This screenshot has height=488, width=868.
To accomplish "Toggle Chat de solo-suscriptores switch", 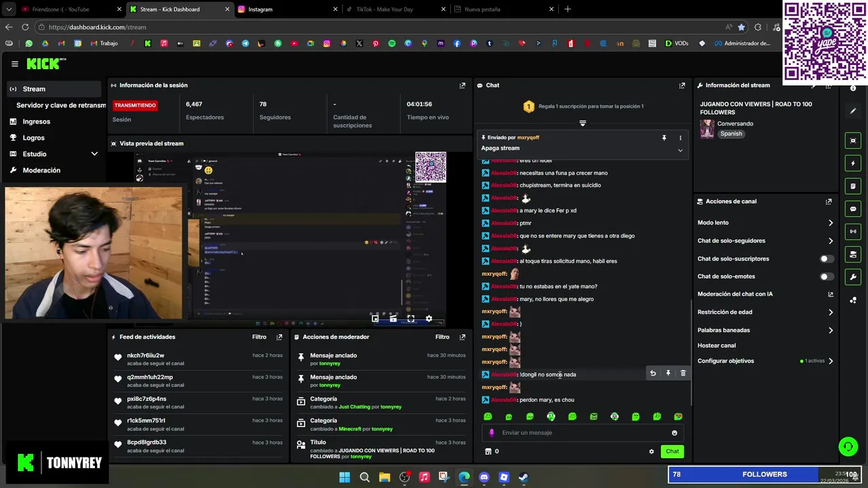I will tap(827, 259).
